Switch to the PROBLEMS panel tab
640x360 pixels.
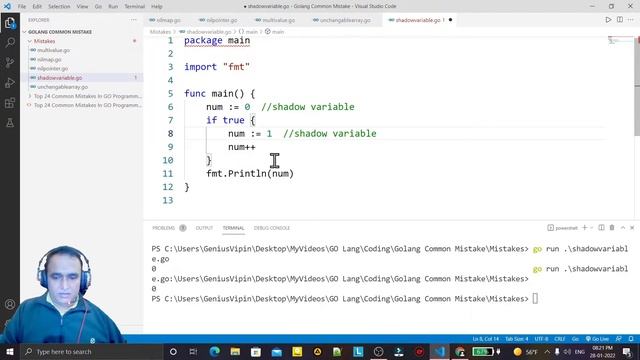(164, 228)
